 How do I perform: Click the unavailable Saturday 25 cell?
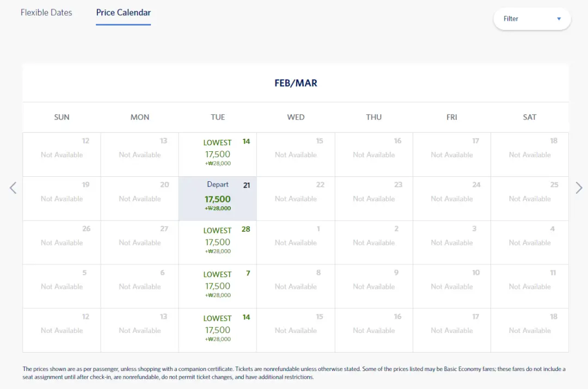coord(530,199)
